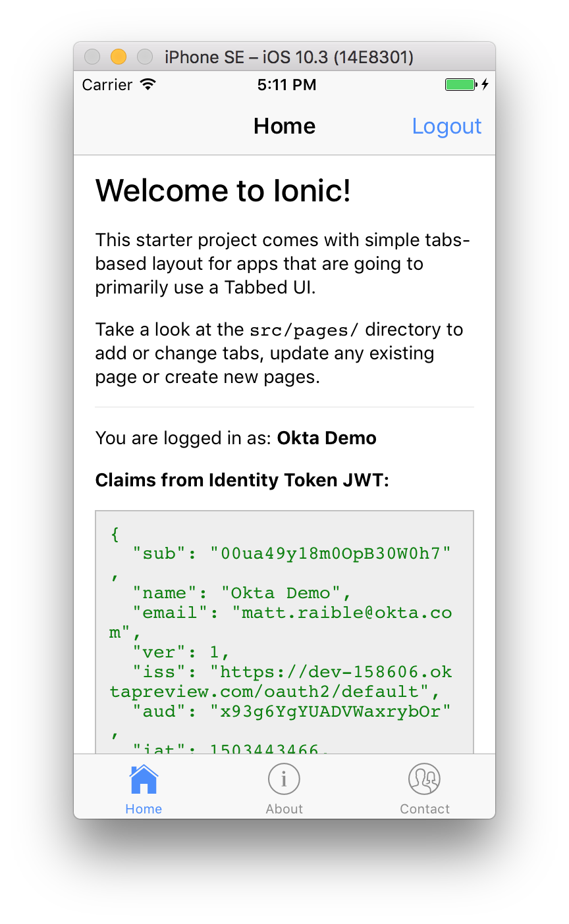This screenshot has width=569, height=924.
Task: Tap the Contact tab people icon
Action: 424,779
